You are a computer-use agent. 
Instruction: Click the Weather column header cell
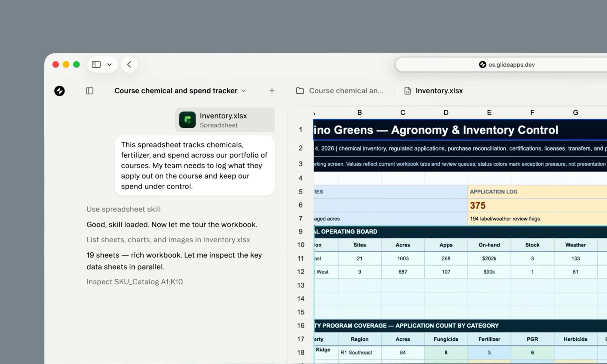[x=576, y=245]
